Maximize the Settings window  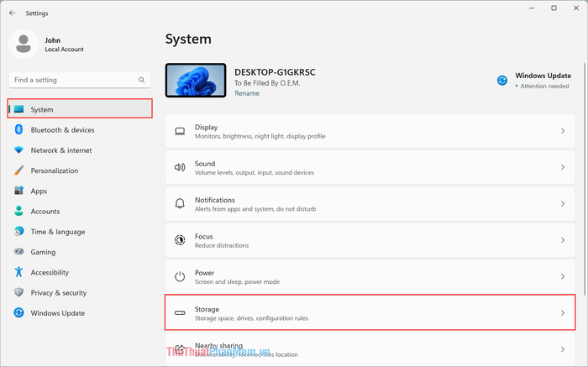tap(554, 8)
